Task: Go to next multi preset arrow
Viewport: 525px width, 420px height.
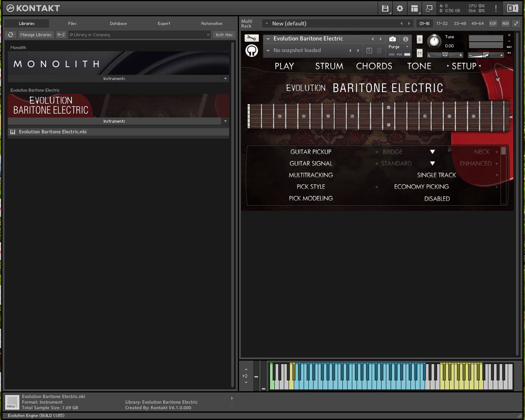Action: [x=410, y=23]
